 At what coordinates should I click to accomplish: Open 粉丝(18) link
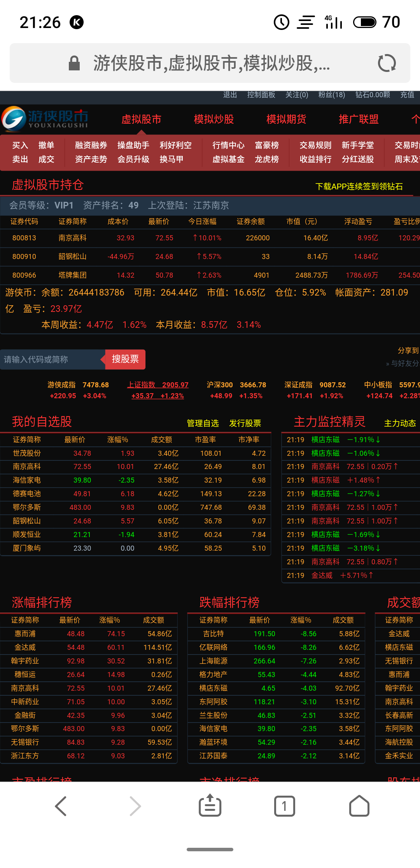pyautogui.click(x=332, y=95)
